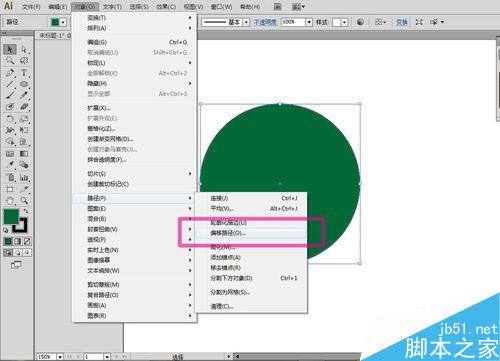Select the black arrow Selection tool
Screen dimensions: 500x361
click(10, 49)
